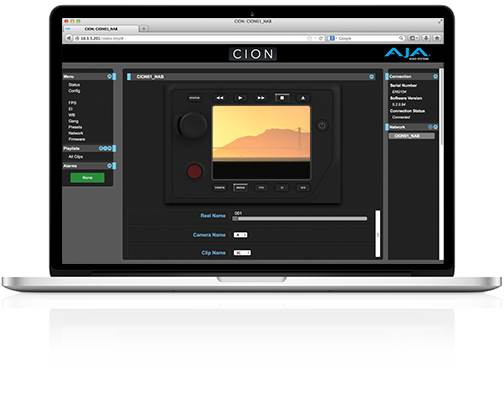
Task: Click the play button on camera panel
Action: (x=240, y=98)
